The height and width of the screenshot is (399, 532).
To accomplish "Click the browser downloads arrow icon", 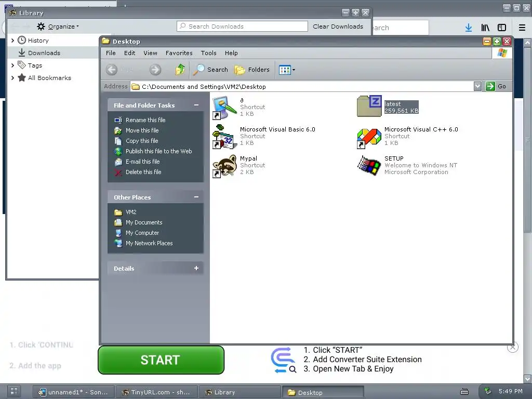I will (x=468, y=28).
